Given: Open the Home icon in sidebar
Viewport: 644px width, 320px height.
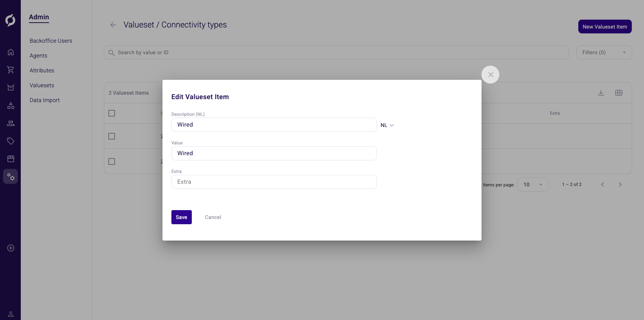Looking at the screenshot, I should click(11, 52).
